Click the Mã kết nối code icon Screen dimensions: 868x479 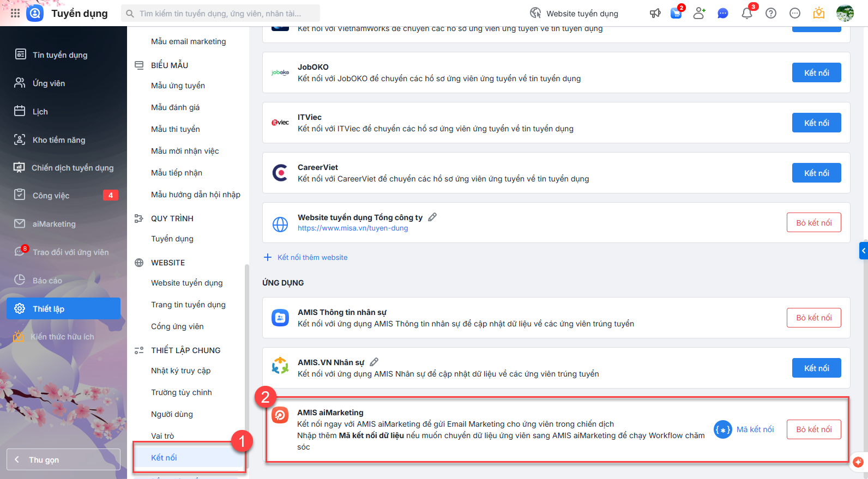pyautogui.click(x=723, y=429)
